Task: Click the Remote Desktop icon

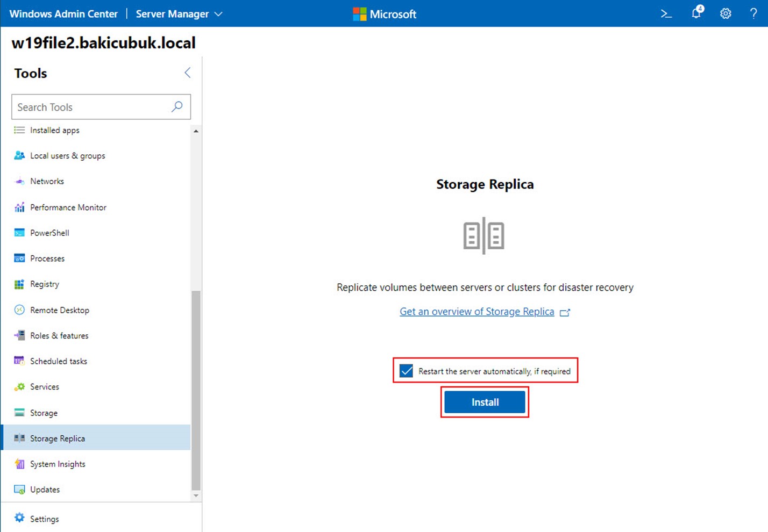Action: tap(19, 310)
